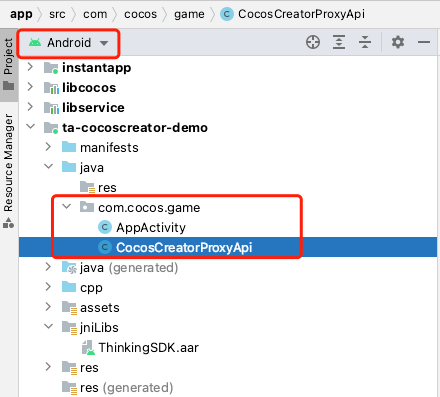Viewport: 440px width, 397px height.
Task: Expand the cpp folder
Action: point(48,287)
